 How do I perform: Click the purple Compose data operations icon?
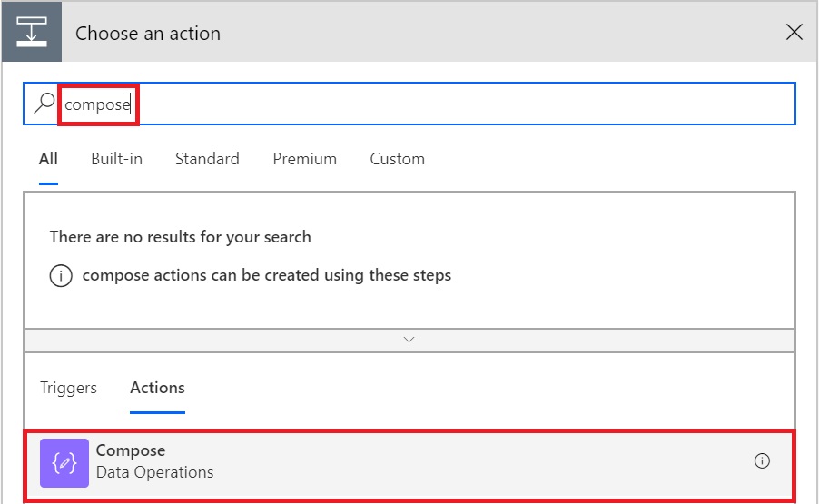(64, 463)
